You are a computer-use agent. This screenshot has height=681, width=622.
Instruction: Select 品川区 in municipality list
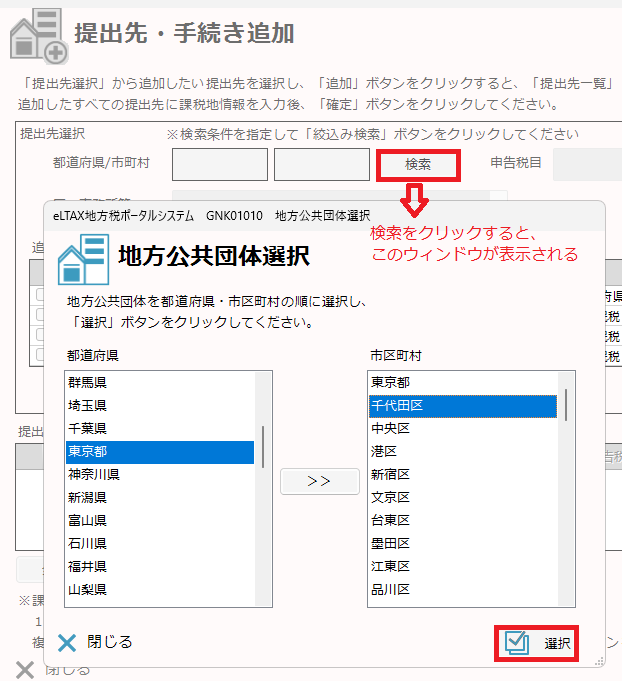pyautogui.click(x=463, y=590)
